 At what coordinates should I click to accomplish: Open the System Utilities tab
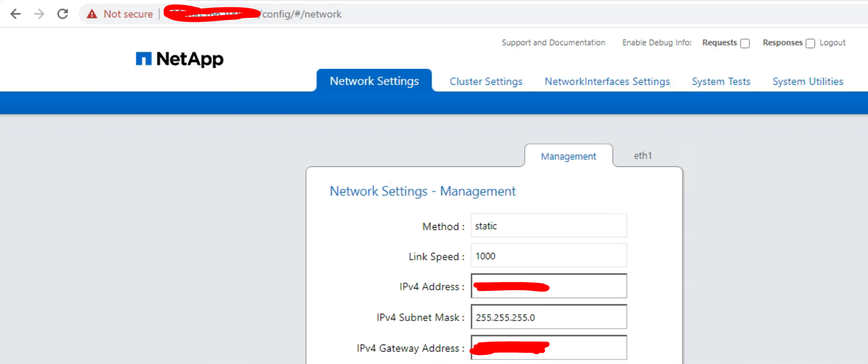(808, 82)
